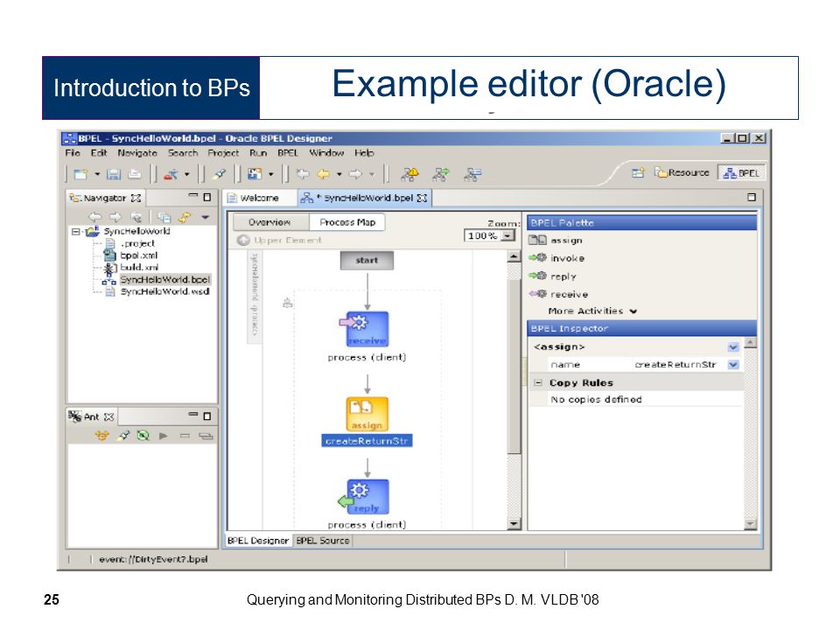This screenshot has height=630, width=840.
Task: Select the receive activity node in process map
Action: (x=367, y=329)
